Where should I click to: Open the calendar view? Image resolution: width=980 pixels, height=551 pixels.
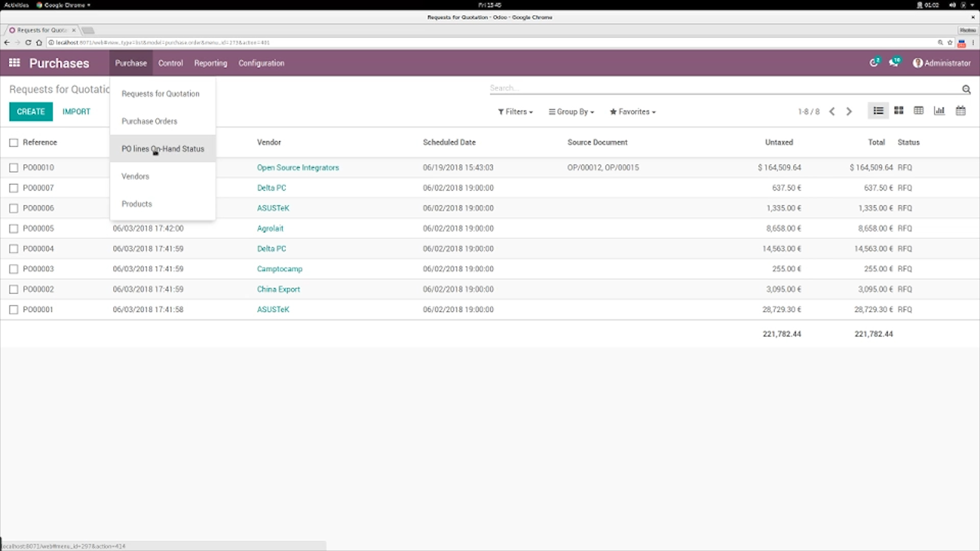961,110
